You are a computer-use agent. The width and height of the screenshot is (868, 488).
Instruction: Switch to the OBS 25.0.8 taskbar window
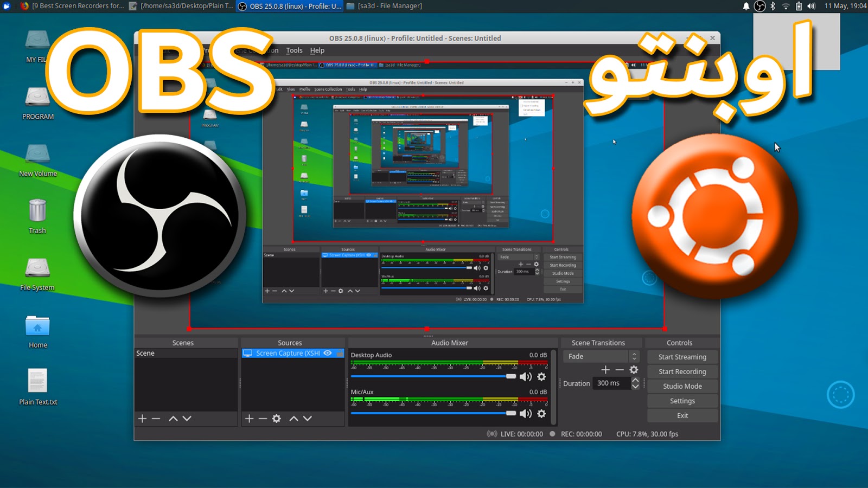click(x=290, y=6)
